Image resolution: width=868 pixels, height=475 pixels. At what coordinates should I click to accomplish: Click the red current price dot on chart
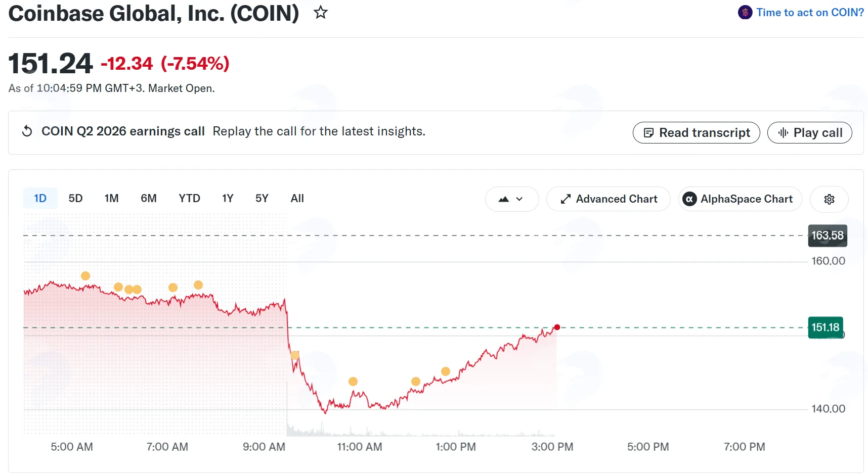557,327
